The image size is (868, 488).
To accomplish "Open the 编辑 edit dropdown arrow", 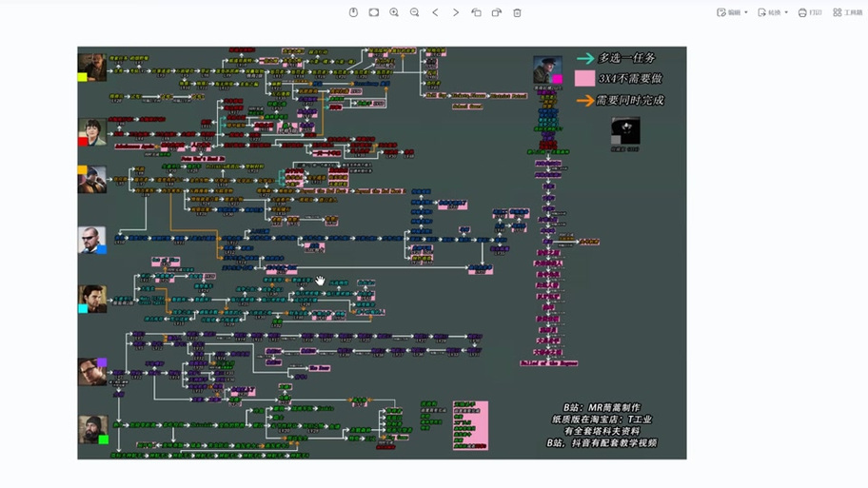I will pyautogui.click(x=745, y=12).
